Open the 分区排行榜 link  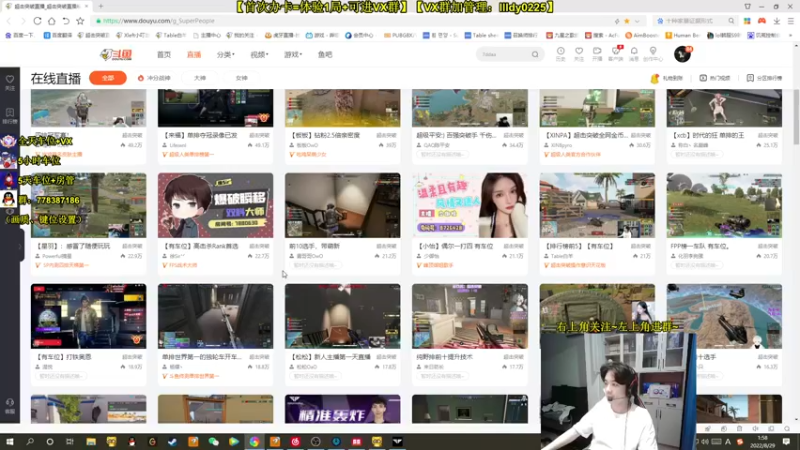764,78
